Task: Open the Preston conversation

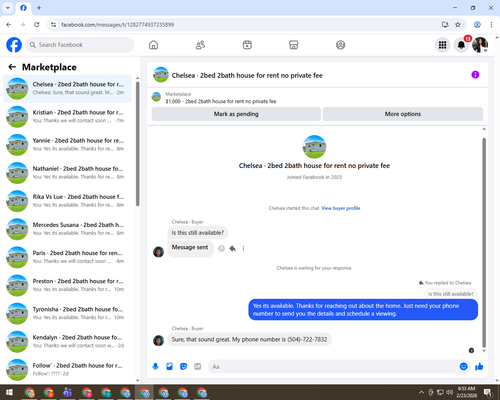Action: 67,285
